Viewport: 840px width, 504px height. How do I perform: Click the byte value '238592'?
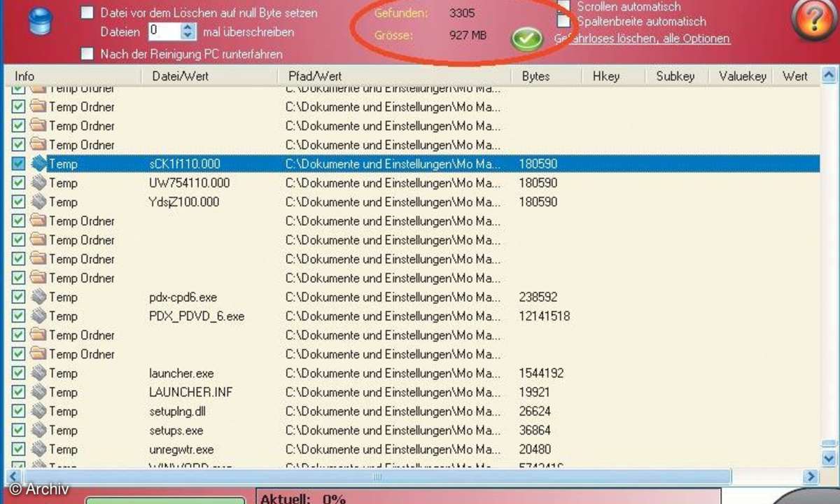[538, 297]
